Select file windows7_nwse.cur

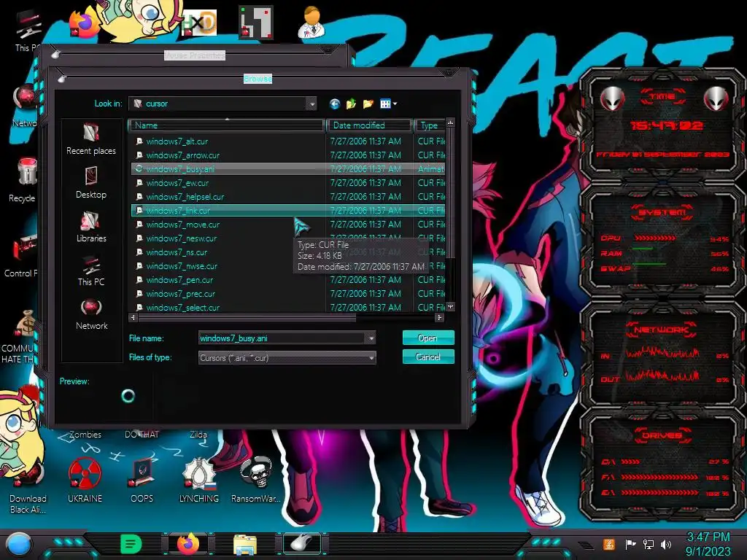click(x=287, y=266)
